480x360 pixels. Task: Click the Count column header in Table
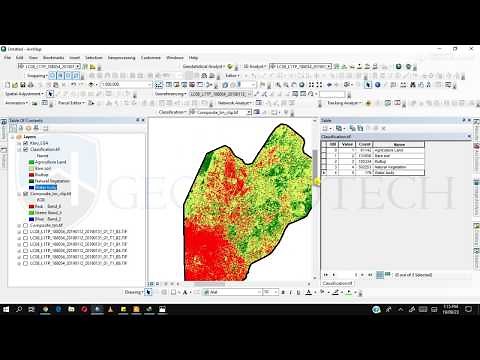[364, 145]
